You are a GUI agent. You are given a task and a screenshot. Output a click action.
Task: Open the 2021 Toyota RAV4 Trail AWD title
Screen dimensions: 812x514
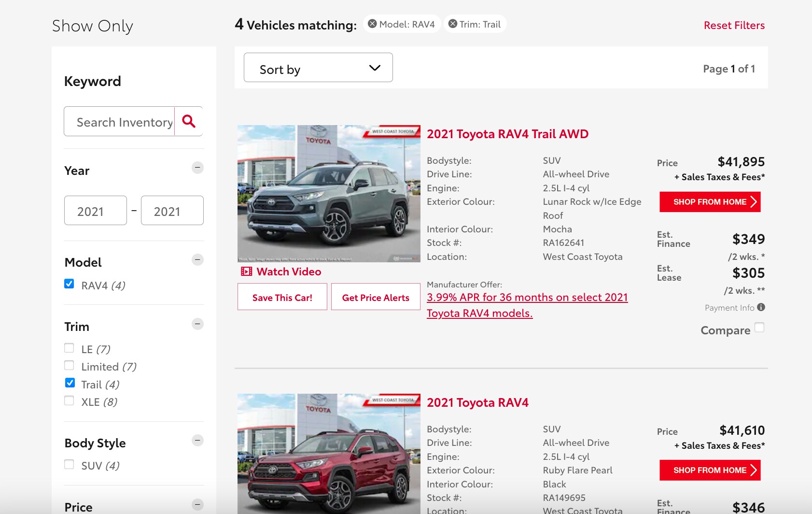coord(507,134)
